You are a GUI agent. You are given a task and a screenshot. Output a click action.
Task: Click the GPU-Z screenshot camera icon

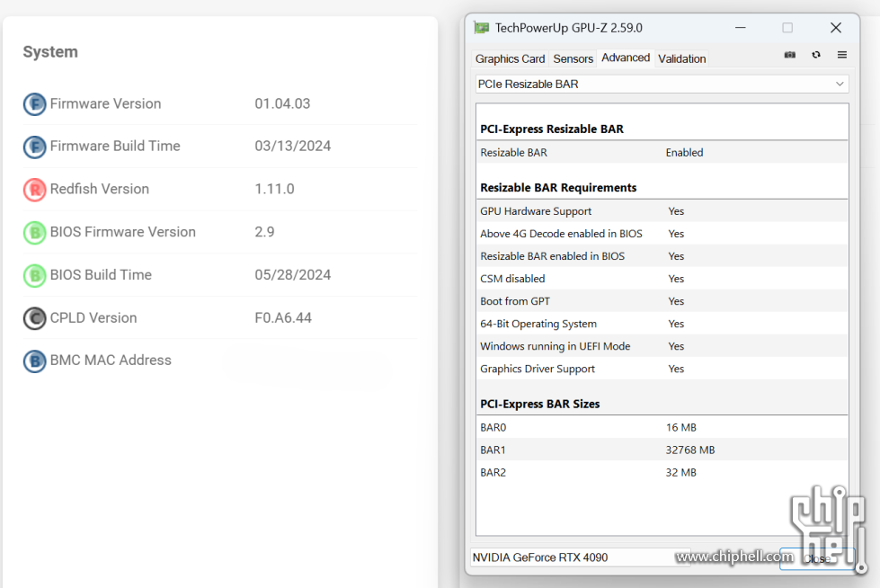789,55
